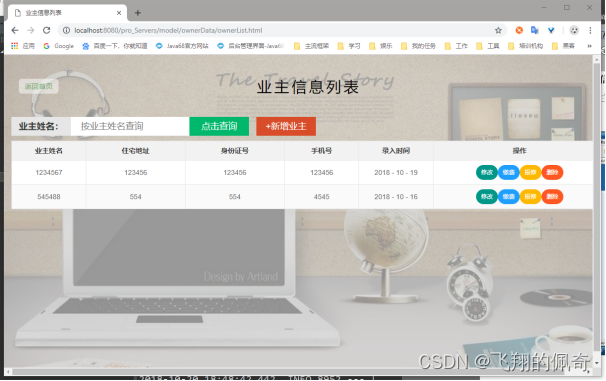
Task: Close the 业主信息列表 tab
Action: [x=119, y=13]
